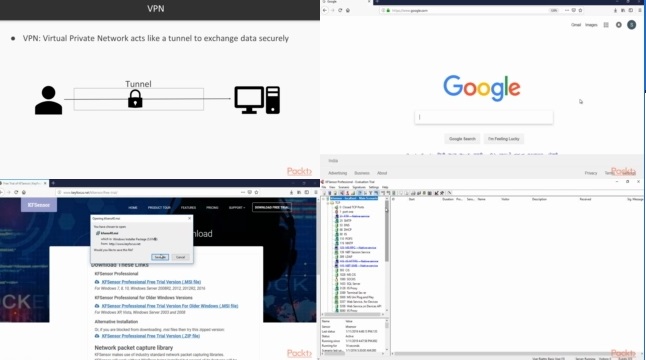Open the Scenario menu in KFSensor
Image resolution: width=646 pixels, height=360 pixels.
(x=344, y=187)
